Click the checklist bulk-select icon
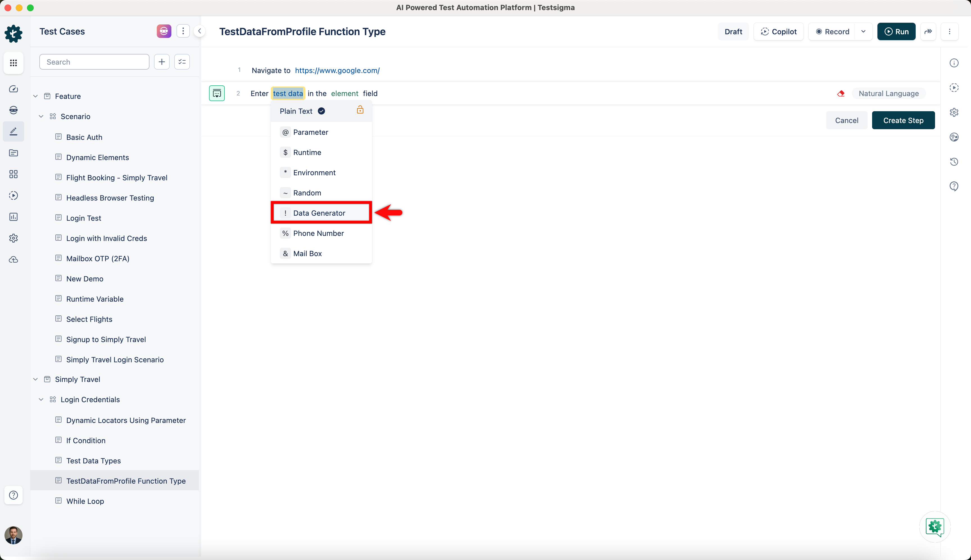 (x=182, y=62)
